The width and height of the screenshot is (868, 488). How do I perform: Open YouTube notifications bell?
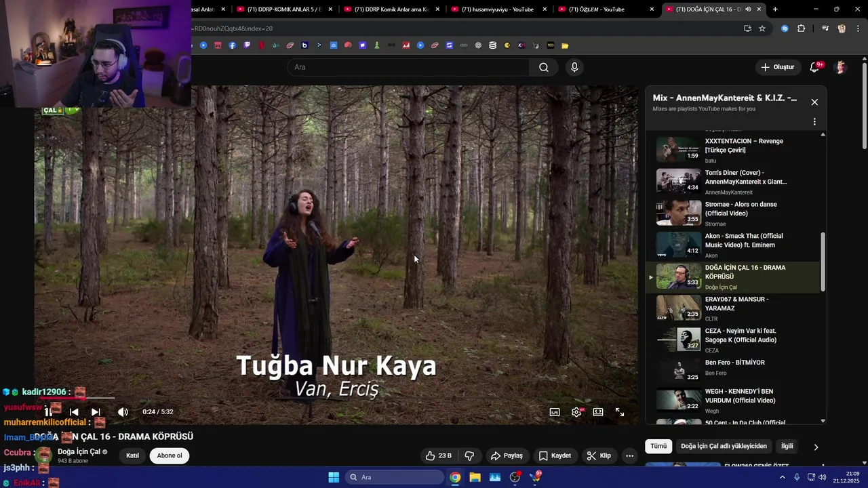click(x=814, y=67)
